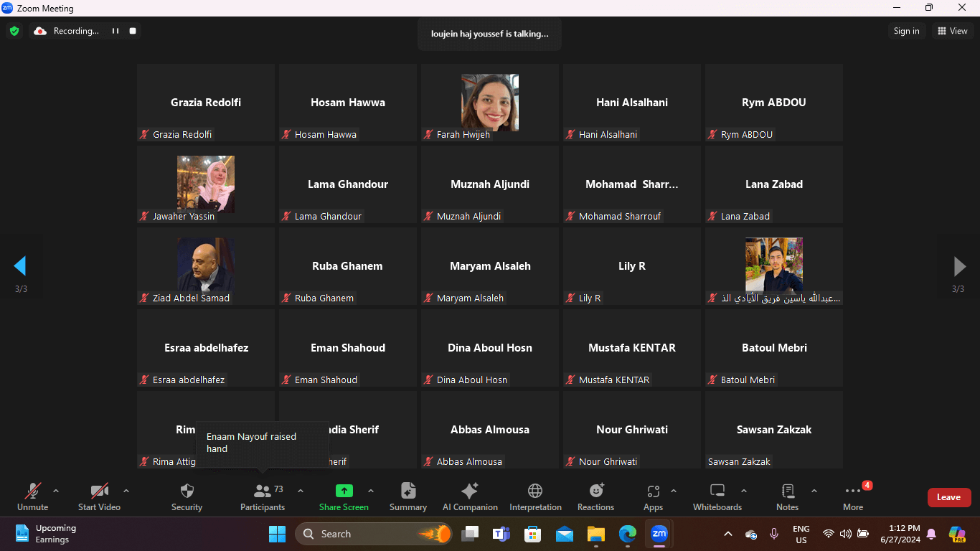
Task: Pause the meeting recording
Action: click(x=115, y=31)
